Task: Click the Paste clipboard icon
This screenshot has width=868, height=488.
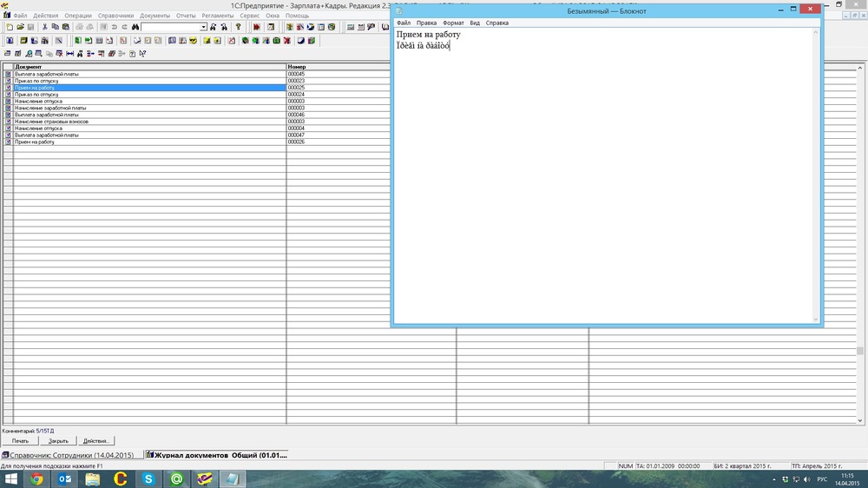Action: (65, 27)
